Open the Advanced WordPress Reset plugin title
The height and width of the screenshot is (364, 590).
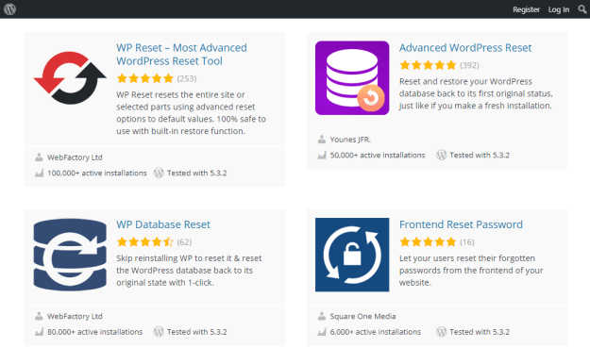465,48
